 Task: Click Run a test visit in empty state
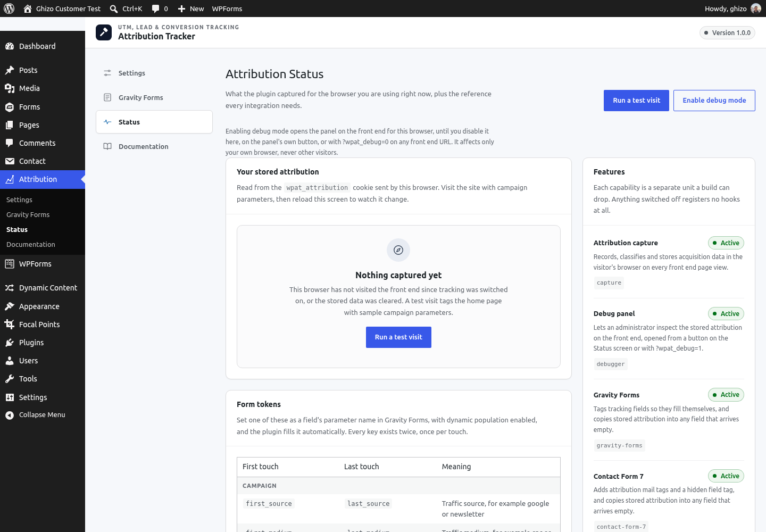398,337
